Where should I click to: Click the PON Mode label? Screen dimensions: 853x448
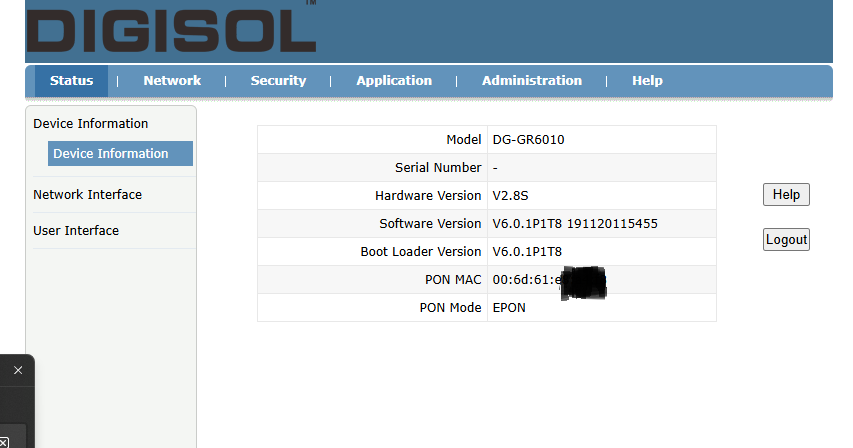point(450,308)
